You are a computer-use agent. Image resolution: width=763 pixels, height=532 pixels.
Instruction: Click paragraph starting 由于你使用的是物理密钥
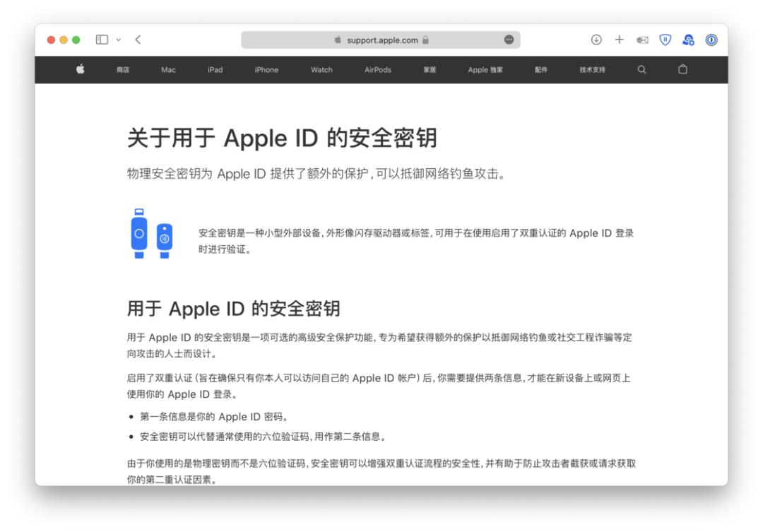381,471
